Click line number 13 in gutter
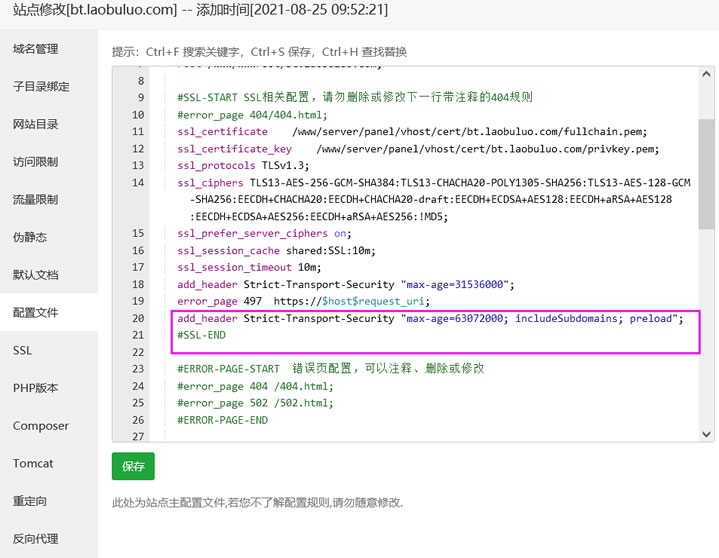 pos(138,166)
